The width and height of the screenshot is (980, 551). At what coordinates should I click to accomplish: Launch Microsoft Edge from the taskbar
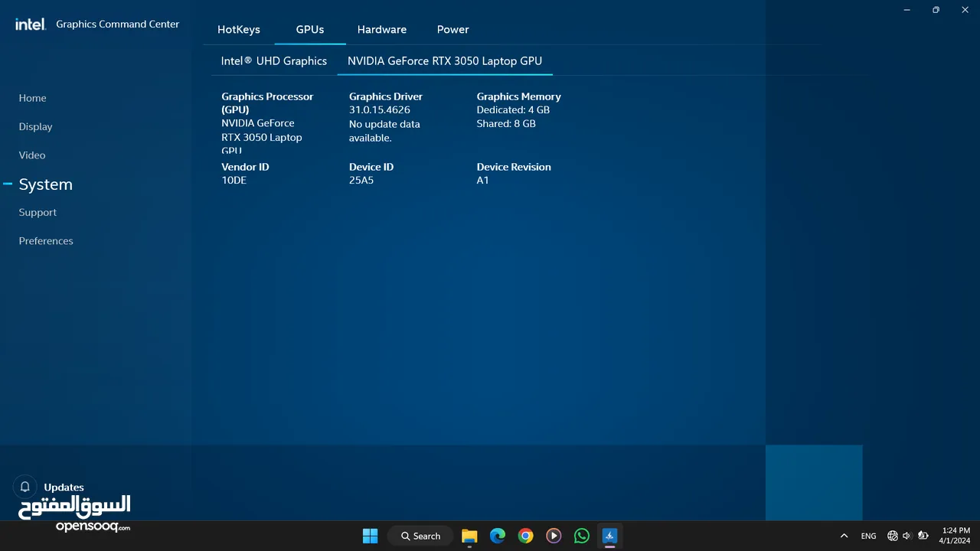(498, 536)
